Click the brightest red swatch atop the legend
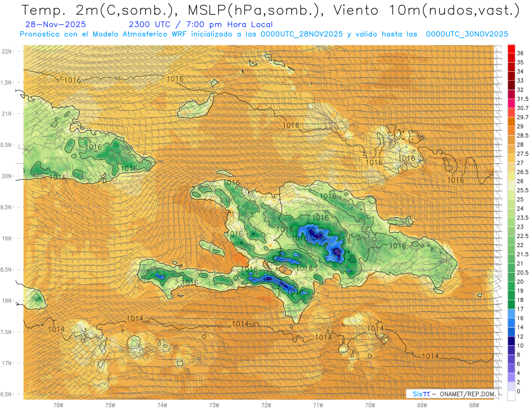This screenshot has width=532, height=411. (511, 49)
